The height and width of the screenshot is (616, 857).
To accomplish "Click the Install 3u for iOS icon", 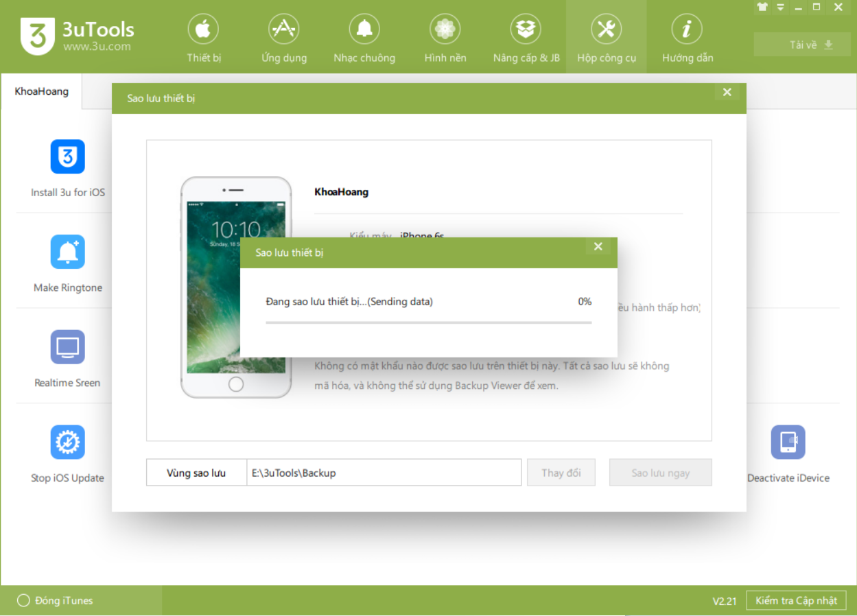I will coord(67,157).
